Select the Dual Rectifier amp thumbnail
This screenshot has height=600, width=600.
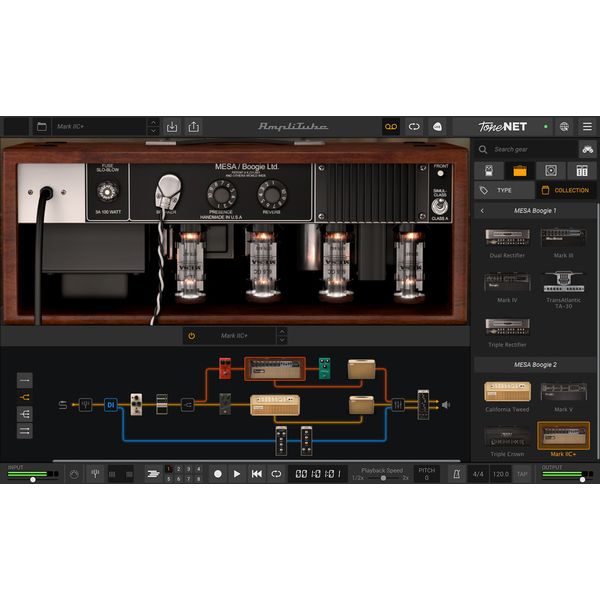click(x=507, y=238)
